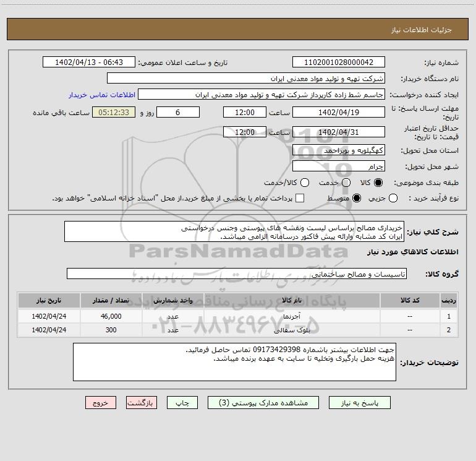Choose متوسط purchase process type

coord(357,199)
